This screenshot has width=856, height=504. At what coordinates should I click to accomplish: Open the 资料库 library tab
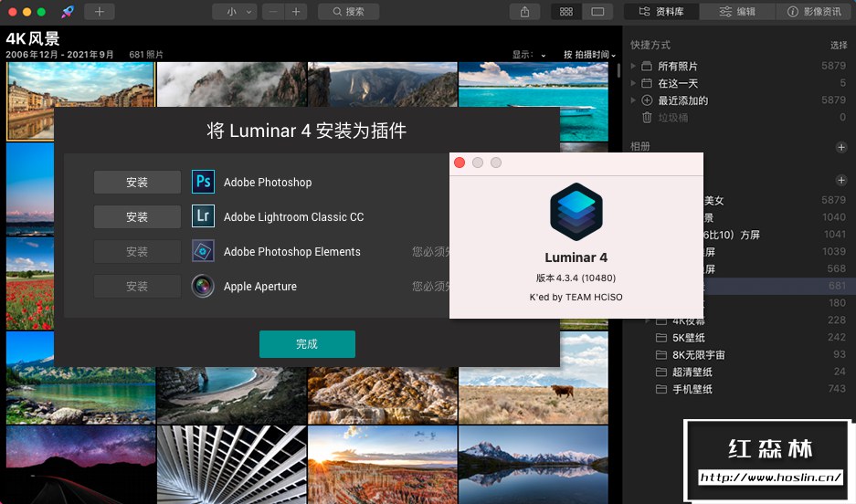[661, 12]
